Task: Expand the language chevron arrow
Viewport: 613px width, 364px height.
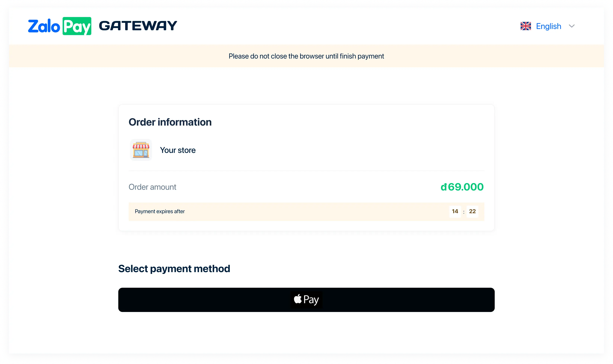Action: coord(572,26)
